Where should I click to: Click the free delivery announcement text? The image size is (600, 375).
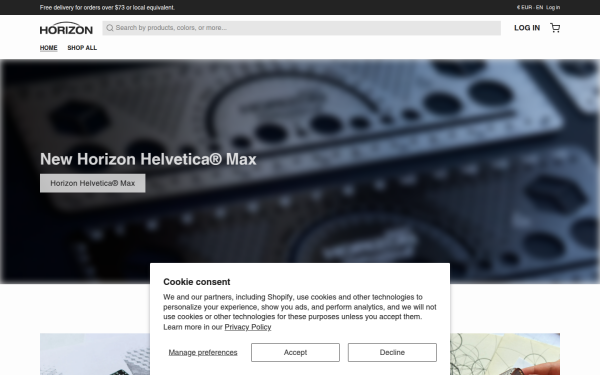click(x=107, y=7)
